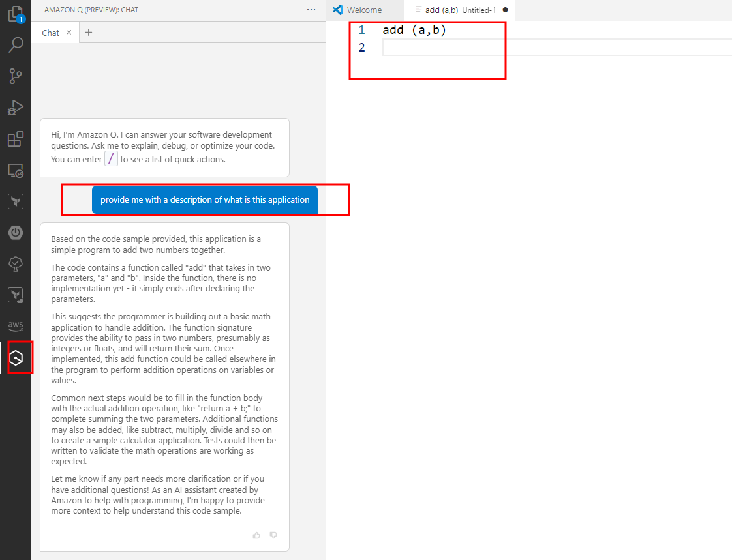This screenshot has height=560, width=732.
Task: Give the Amazon Q response a thumbs up
Action: coord(256,535)
